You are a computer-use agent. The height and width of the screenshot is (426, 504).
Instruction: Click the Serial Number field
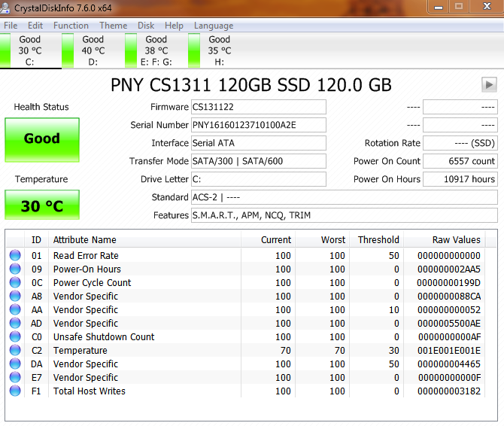point(259,125)
